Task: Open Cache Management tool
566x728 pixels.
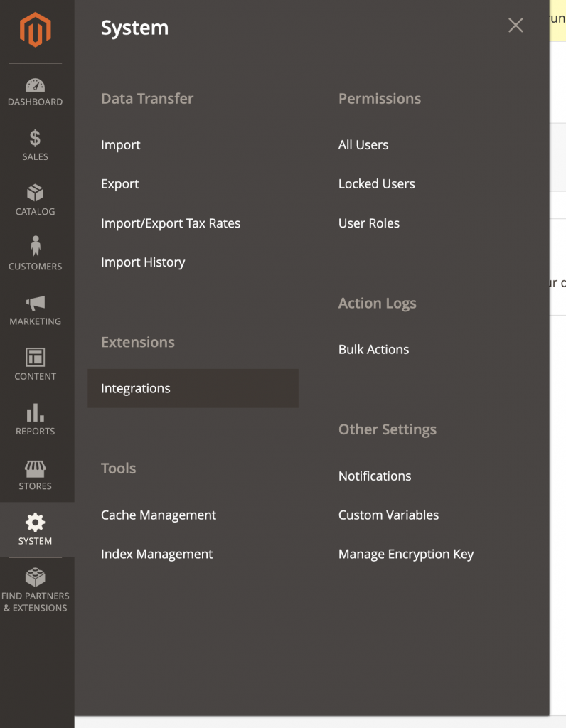Action: pos(159,515)
